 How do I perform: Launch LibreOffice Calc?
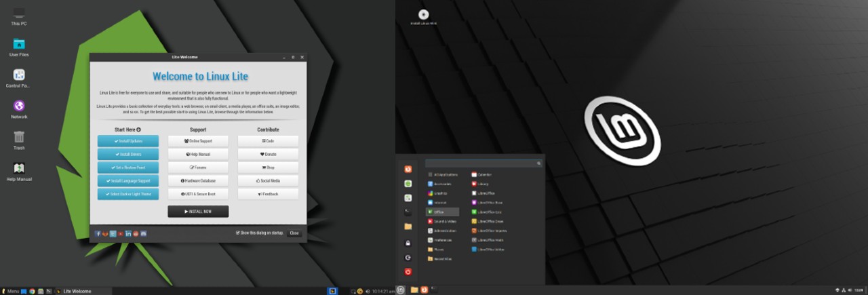(x=488, y=212)
